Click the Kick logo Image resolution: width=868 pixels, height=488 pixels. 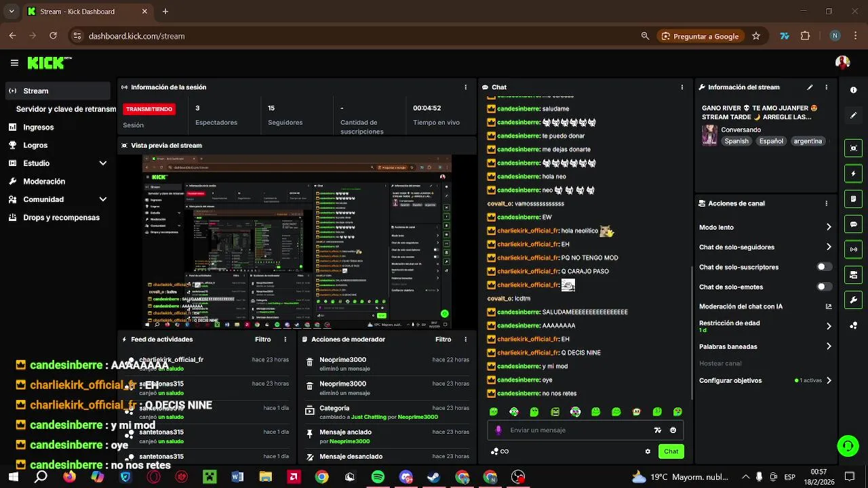pyautogui.click(x=49, y=62)
